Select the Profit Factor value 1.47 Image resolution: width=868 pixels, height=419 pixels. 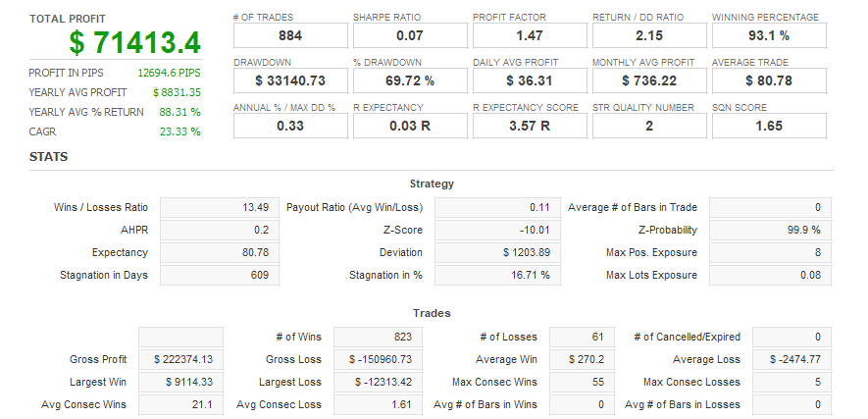click(530, 35)
